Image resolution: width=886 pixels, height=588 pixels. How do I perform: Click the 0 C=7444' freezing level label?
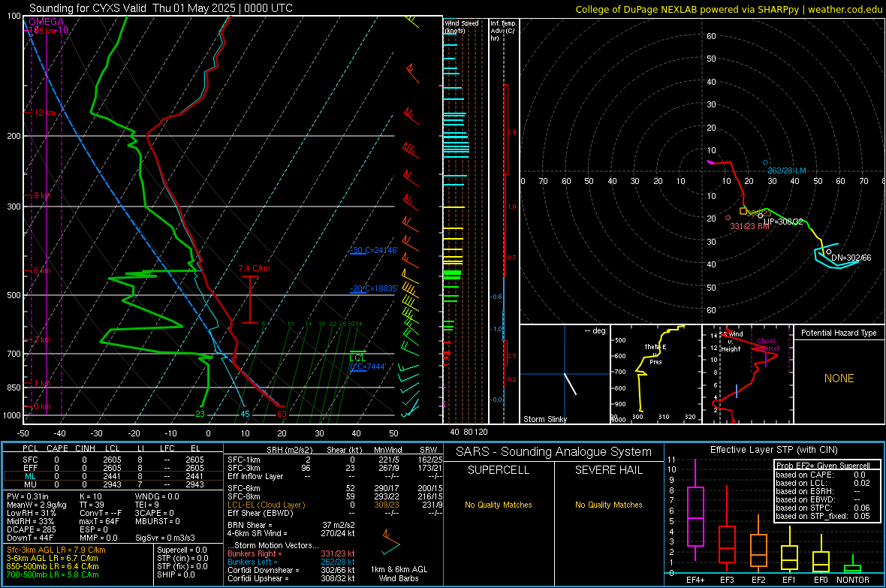[368, 367]
